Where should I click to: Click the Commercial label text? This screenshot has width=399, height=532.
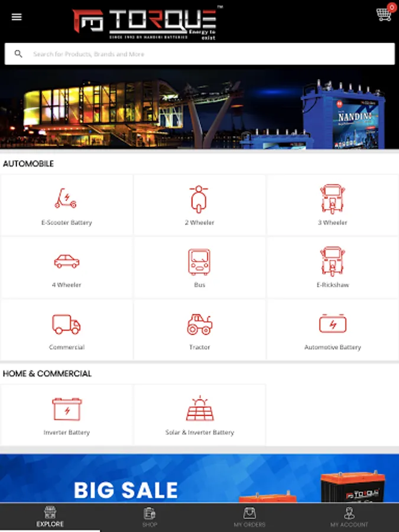pos(66,347)
